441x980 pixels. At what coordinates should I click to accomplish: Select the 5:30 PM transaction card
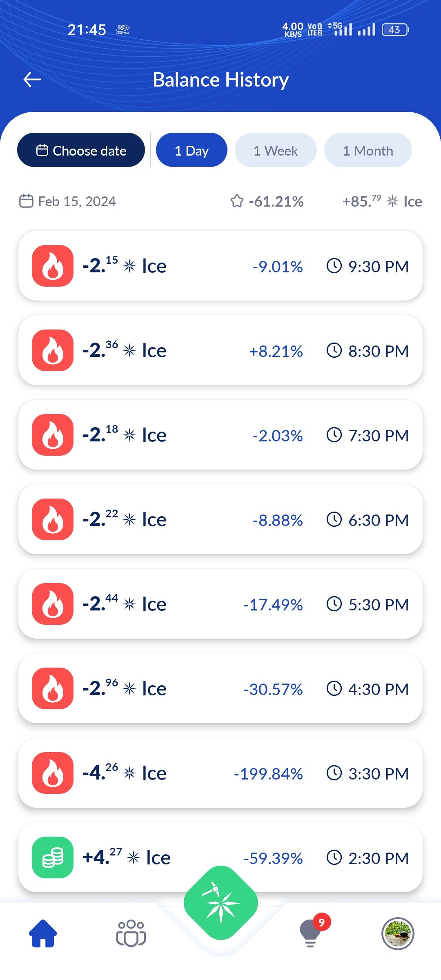tap(220, 604)
